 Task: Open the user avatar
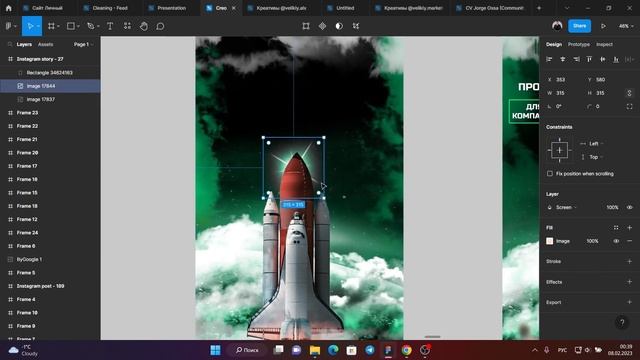557,26
